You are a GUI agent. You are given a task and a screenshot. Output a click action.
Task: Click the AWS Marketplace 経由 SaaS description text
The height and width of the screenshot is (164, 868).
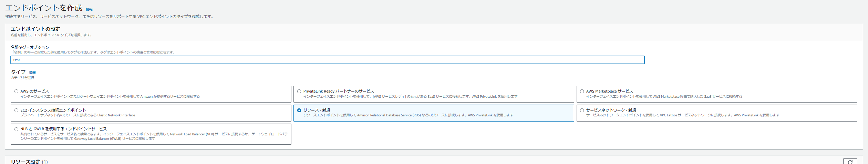pyautogui.click(x=664, y=97)
